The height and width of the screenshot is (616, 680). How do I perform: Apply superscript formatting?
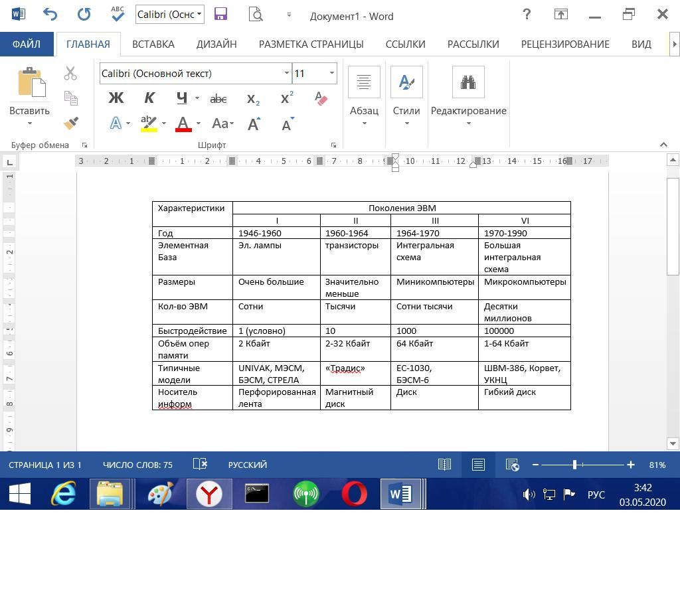coord(287,98)
